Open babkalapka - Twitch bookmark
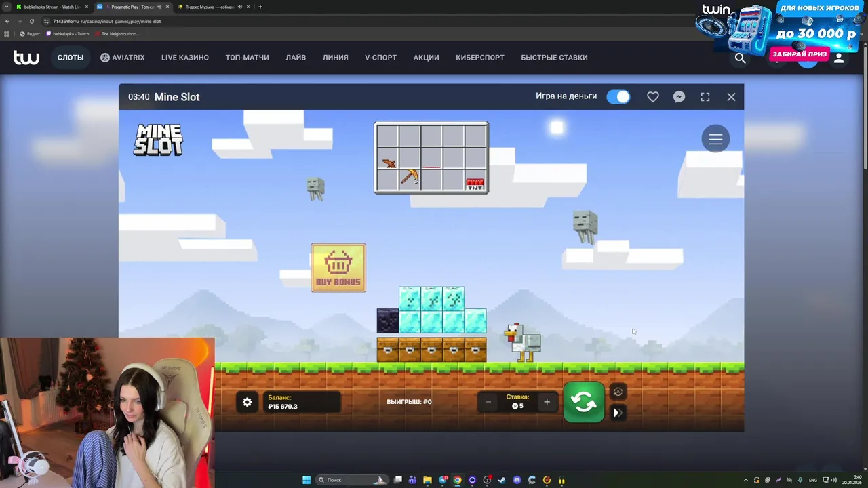This screenshot has width=868, height=488. pyautogui.click(x=68, y=33)
